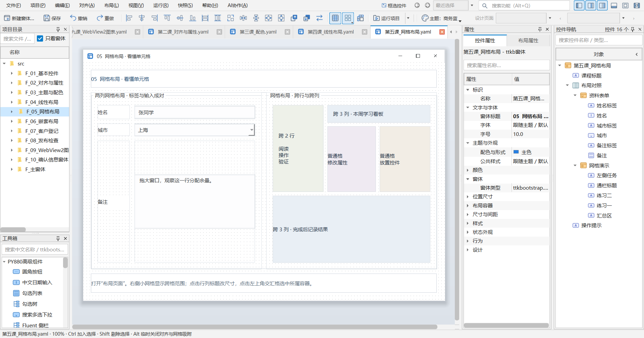Toggle the rightmost side panel visibility
This screenshot has height=338, width=644.
pos(602,5)
